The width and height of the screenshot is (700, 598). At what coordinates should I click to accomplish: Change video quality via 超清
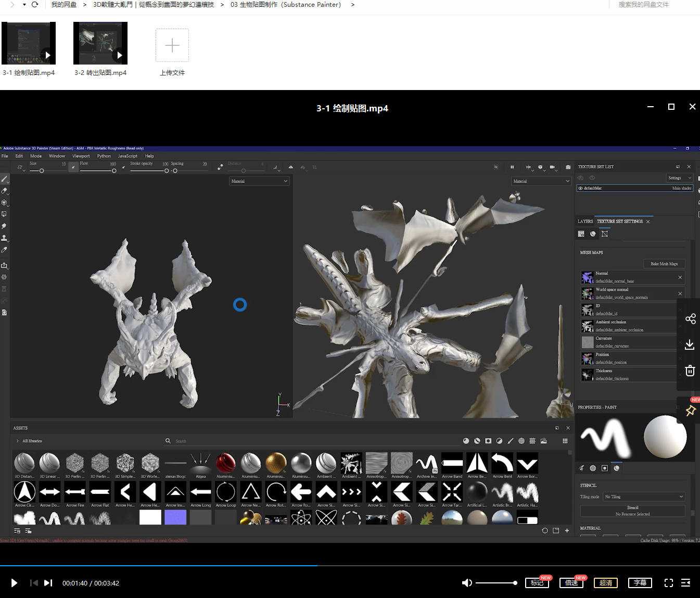[x=606, y=583]
